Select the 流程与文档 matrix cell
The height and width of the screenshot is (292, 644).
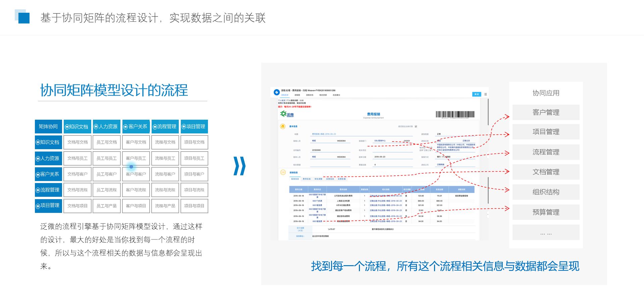(165, 142)
